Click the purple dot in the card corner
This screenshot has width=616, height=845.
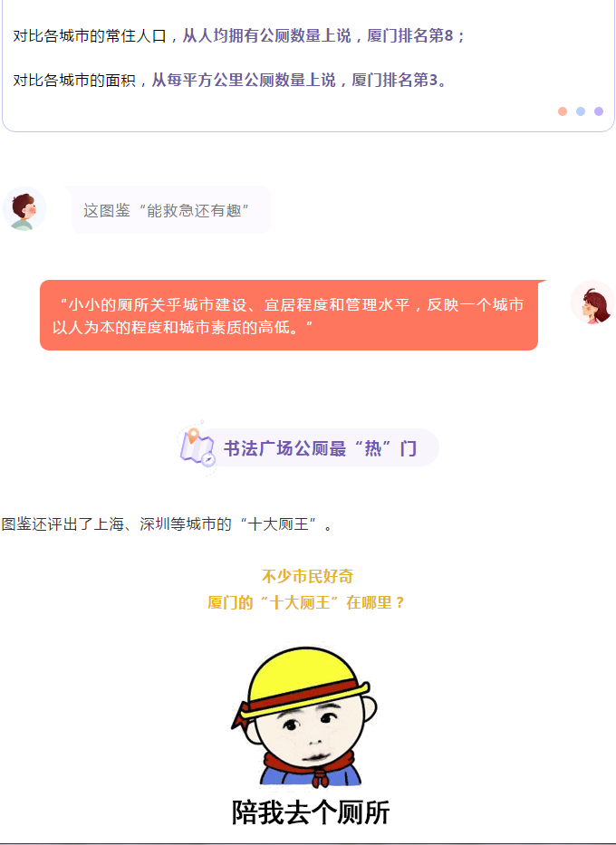click(x=598, y=111)
